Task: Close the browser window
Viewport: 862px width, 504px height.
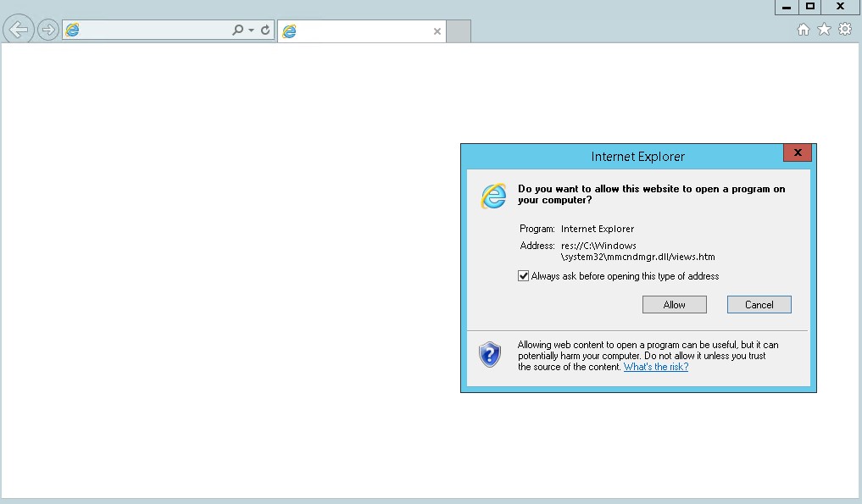Action: pos(841,7)
